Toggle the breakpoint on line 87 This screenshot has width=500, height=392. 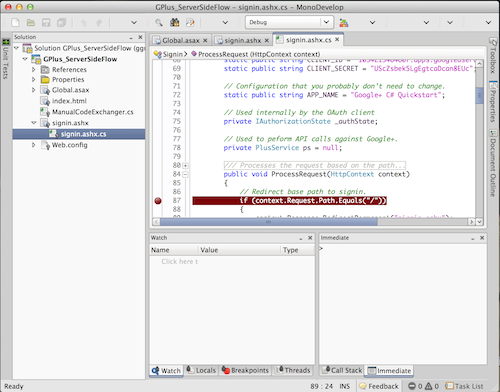[158, 201]
